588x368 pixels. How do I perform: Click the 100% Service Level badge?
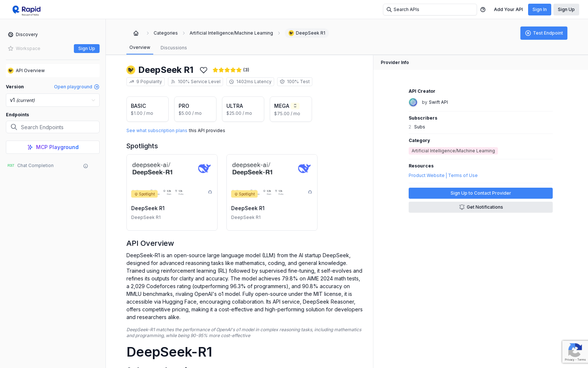pos(196,82)
